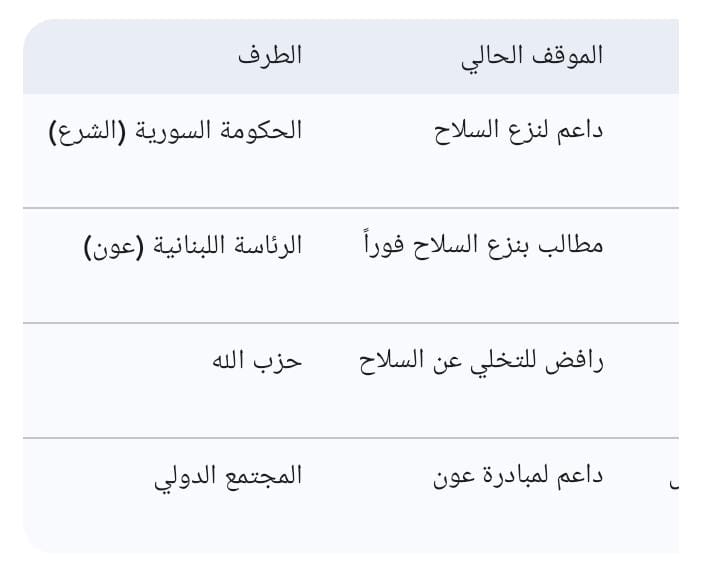
Task: Select the "مطالب بنزع السلاح فوراً" cell
Action: click(x=482, y=246)
